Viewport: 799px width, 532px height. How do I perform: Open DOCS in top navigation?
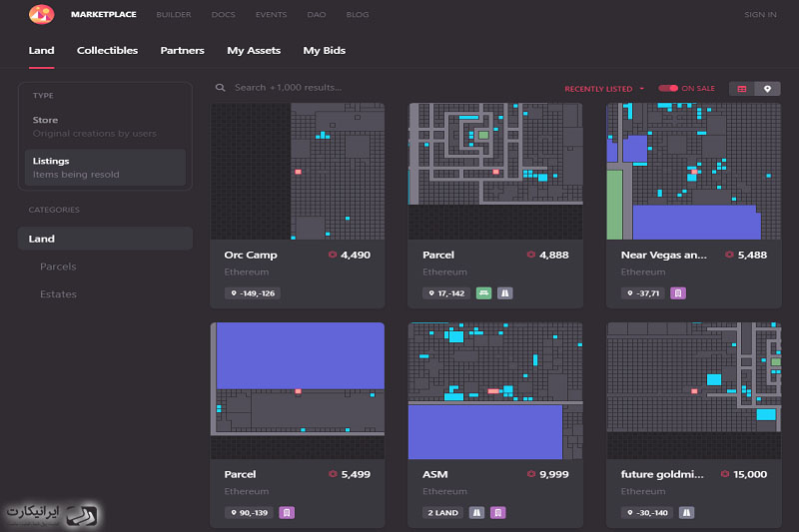[223, 14]
